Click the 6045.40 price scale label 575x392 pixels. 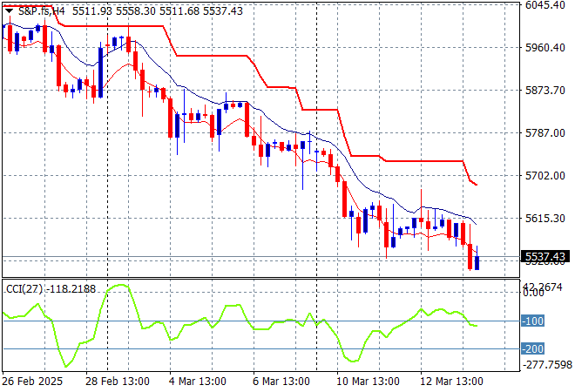[x=545, y=5]
